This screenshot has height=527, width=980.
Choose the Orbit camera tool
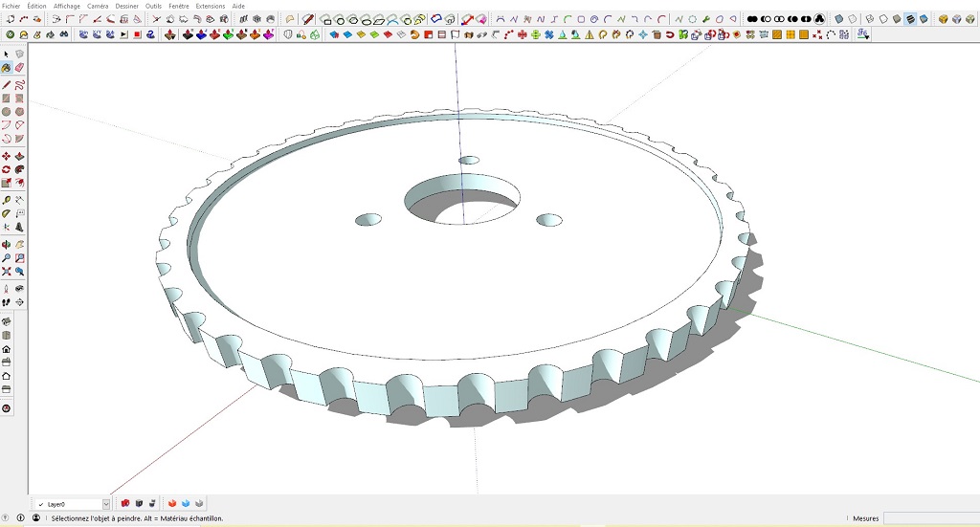(7, 245)
